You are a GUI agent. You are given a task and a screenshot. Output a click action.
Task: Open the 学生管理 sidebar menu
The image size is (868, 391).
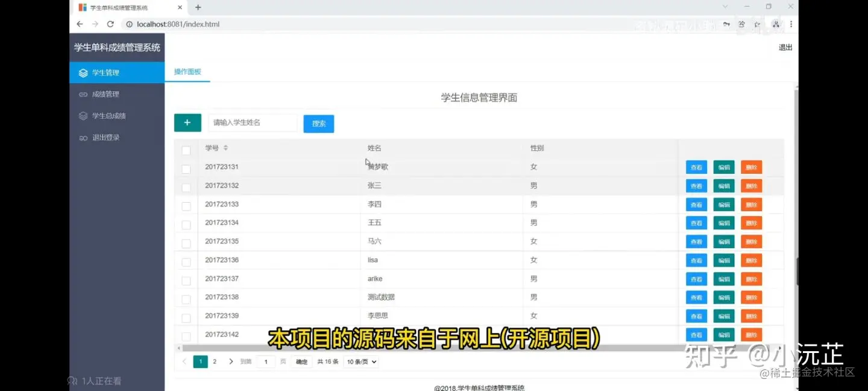pyautogui.click(x=117, y=72)
